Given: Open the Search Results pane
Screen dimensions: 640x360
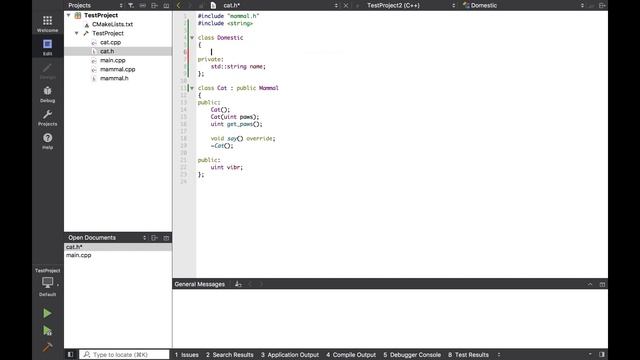Looking at the screenshot, I should 229,355.
